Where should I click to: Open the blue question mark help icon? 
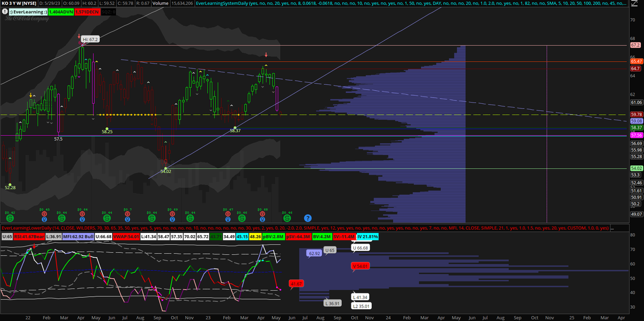click(308, 218)
